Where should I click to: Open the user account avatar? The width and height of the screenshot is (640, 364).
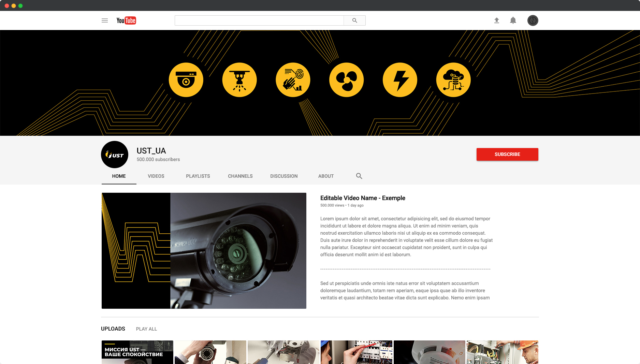(x=533, y=20)
